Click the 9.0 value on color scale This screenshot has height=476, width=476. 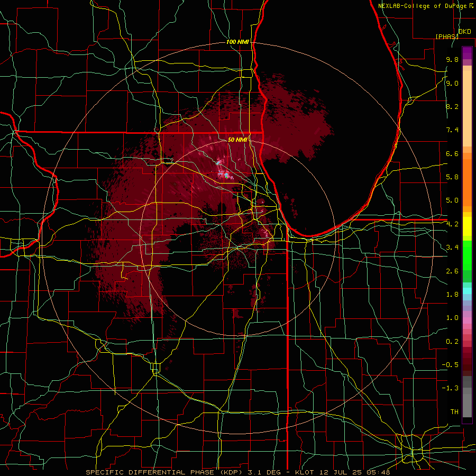click(x=452, y=84)
